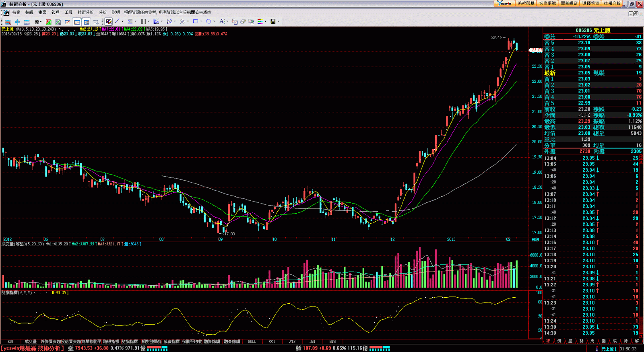Click the green and red chart toolbar icon
Image resolution: width=644 pixels, height=352 pixels.
pos(49,22)
